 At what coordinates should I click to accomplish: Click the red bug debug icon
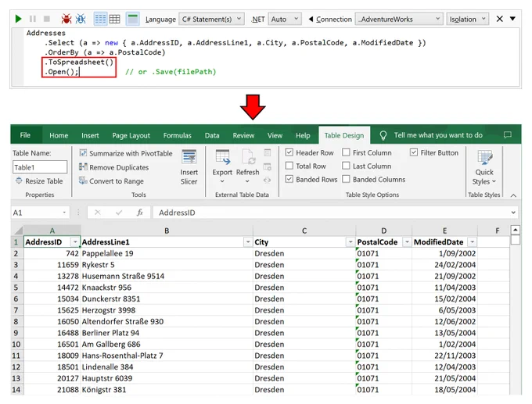pos(66,19)
